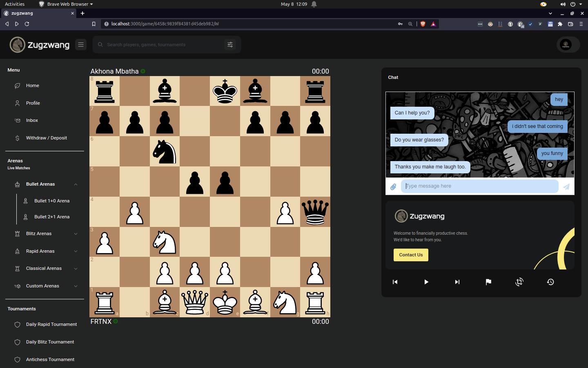The image size is (588, 368).
Task: Open the clock showing May 8 12:09
Action: coord(294,4)
